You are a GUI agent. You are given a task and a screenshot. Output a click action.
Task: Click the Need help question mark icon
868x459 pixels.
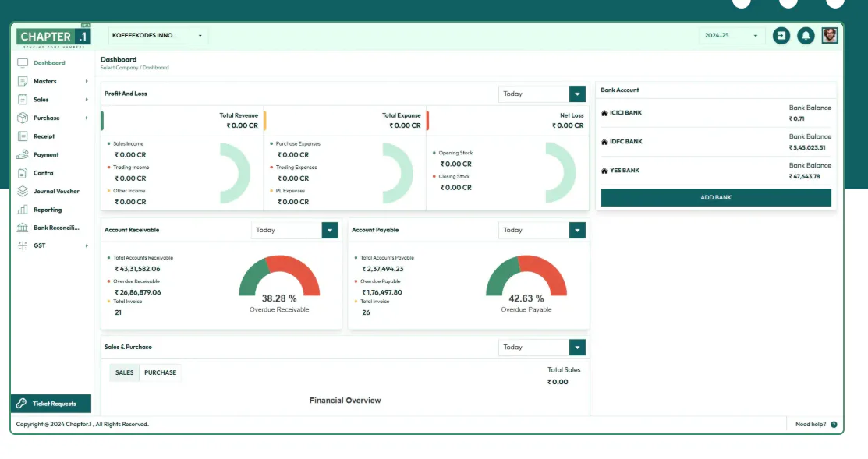834,424
